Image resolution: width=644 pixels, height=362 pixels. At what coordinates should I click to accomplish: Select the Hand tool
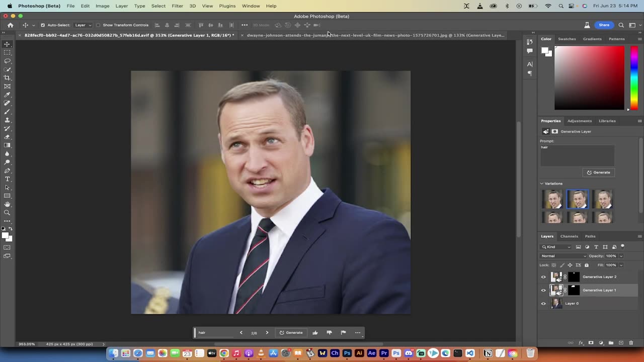(x=7, y=204)
